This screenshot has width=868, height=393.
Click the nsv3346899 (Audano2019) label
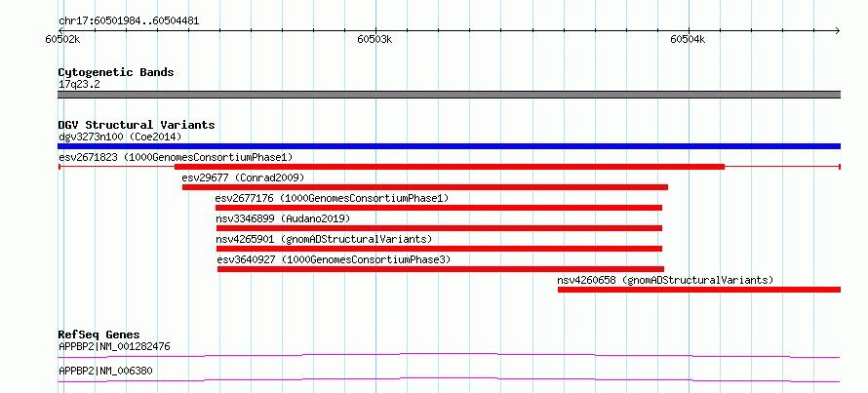pos(283,218)
